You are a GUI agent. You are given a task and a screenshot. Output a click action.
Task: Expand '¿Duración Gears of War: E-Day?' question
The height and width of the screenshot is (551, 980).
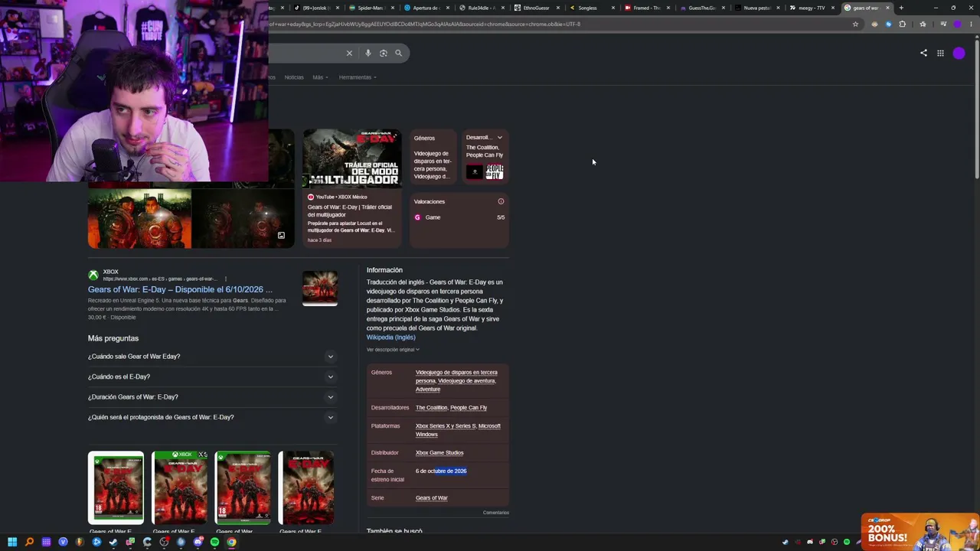click(212, 396)
